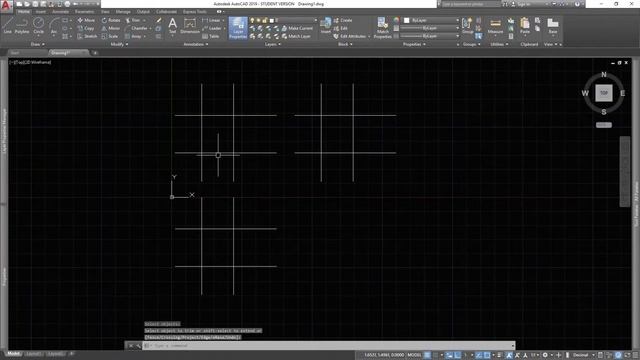Viewport: 640px width, 360px height.
Task: Click the Create block button
Action: [343, 20]
